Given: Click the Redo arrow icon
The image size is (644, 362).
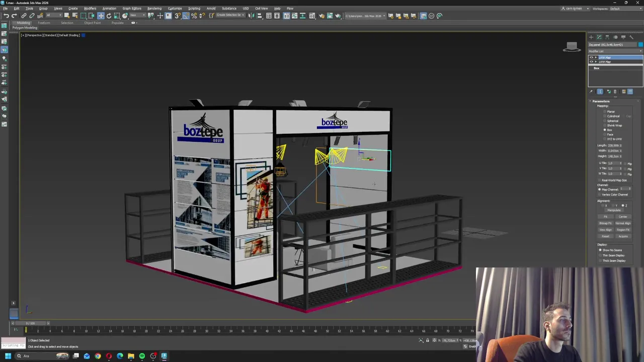Looking at the screenshot, I should pos(14,16).
